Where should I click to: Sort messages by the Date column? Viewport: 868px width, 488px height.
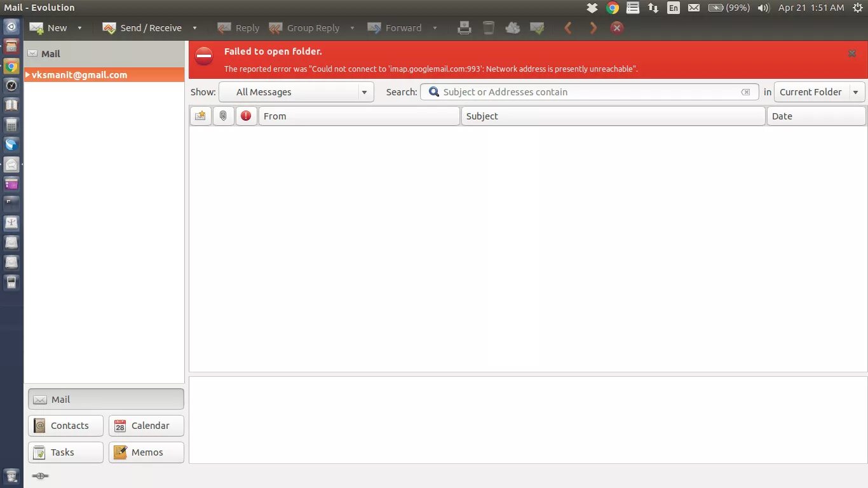tap(817, 116)
